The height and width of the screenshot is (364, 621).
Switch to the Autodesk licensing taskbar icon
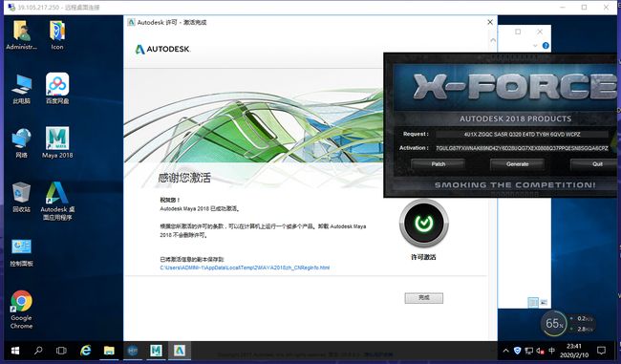[x=180, y=351]
